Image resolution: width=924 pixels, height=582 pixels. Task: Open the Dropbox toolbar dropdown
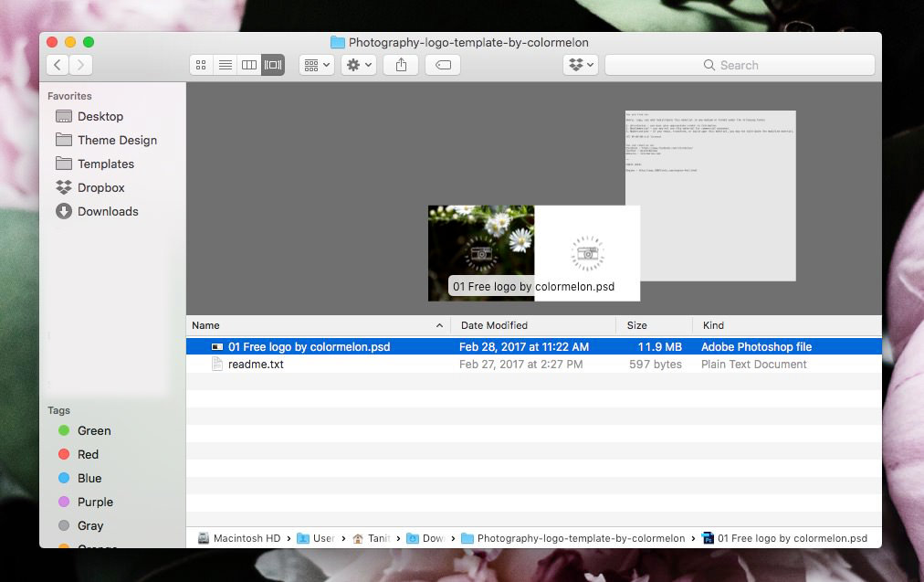pyautogui.click(x=581, y=65)
